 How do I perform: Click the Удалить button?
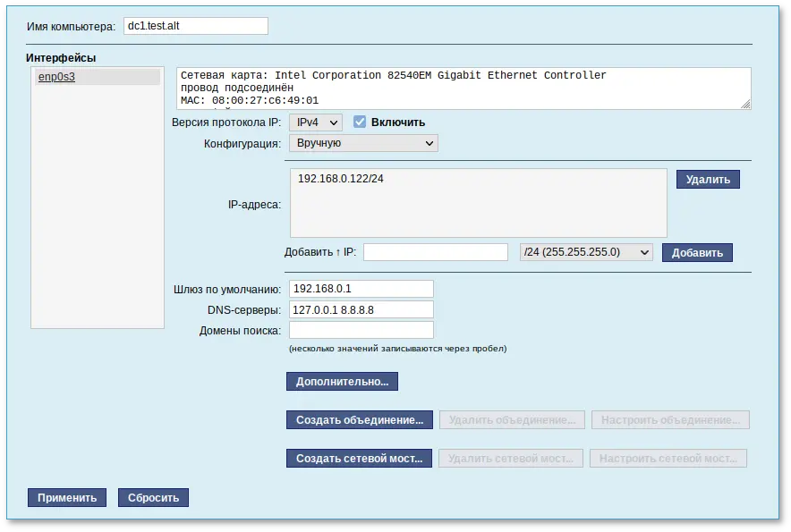point(708,180)
